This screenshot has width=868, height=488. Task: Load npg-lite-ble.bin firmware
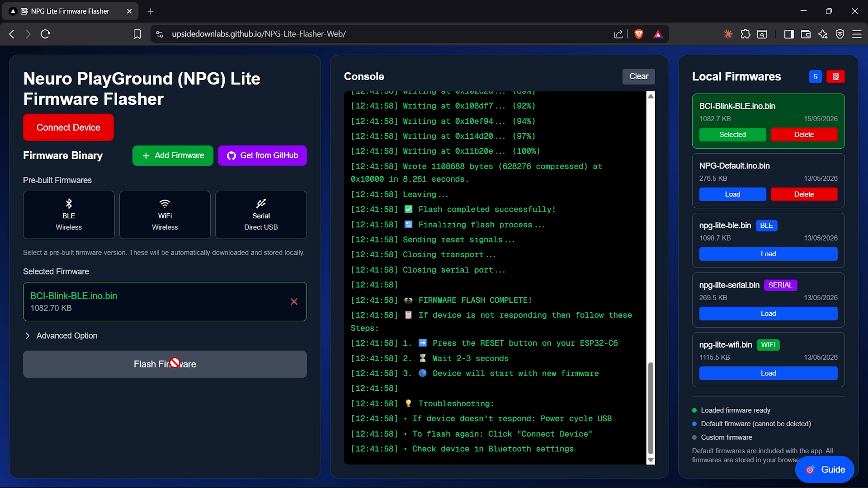click(768, 254)
